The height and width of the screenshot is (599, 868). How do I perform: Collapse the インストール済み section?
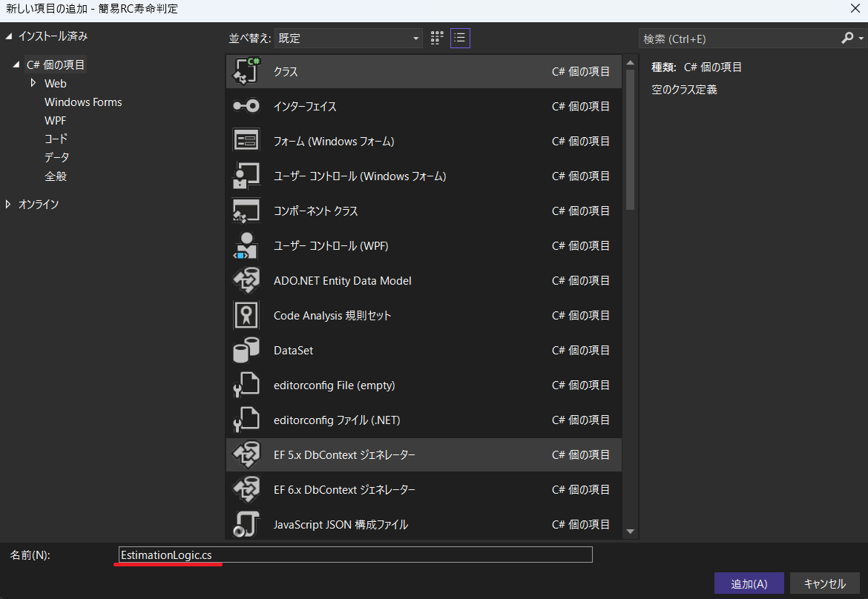8,36
